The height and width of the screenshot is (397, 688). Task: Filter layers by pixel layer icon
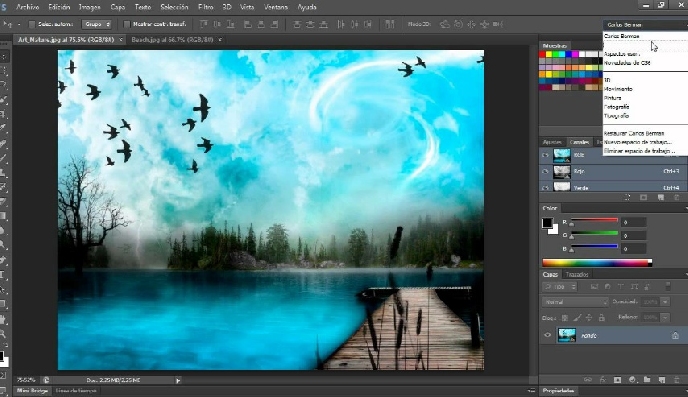click(x=594, y=286)
